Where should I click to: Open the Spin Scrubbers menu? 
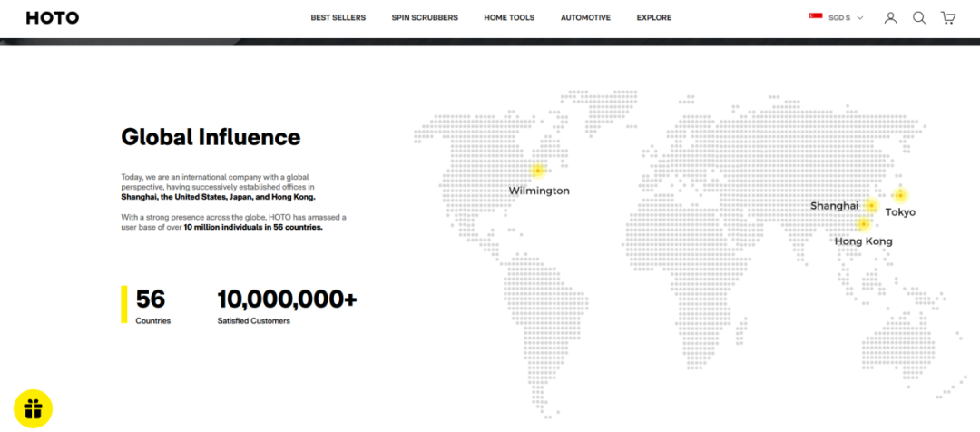pyautogui.click(x=425, y=17)
